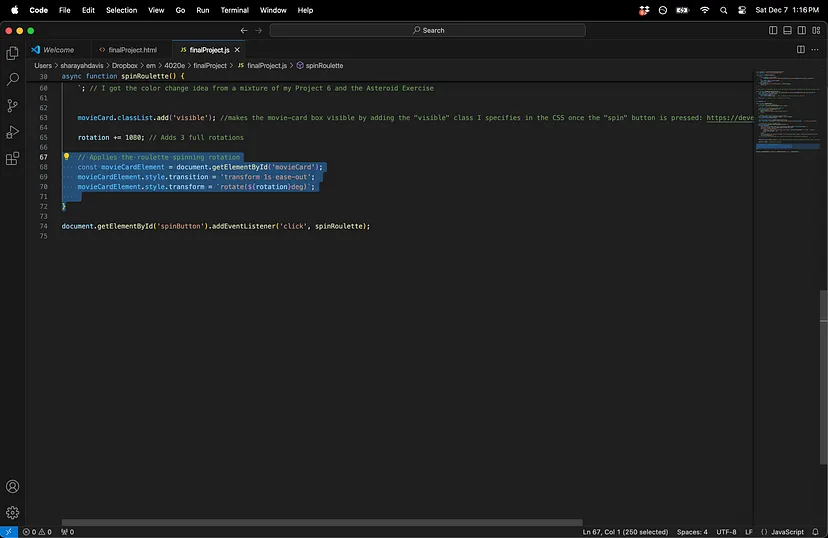The height and width of the screenshot is (538, 828).
Task: Open the Explorer view in activity bar
Action: [x=13, y=53]
